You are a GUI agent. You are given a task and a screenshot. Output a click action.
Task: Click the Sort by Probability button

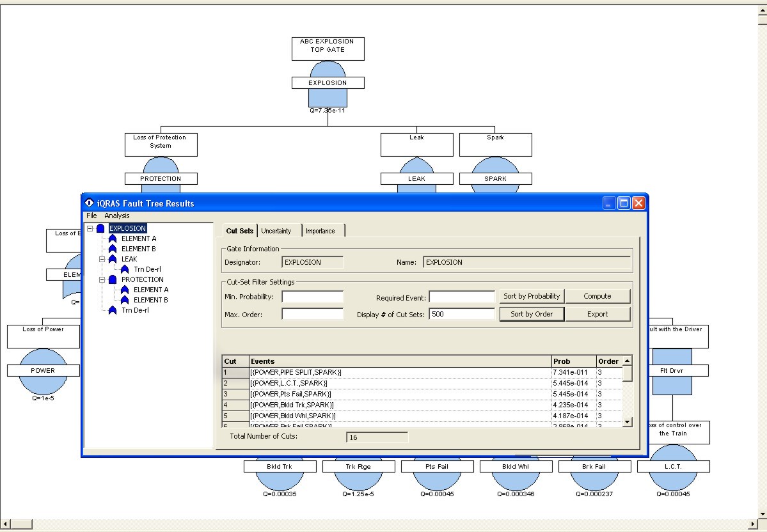coord(532,296)
